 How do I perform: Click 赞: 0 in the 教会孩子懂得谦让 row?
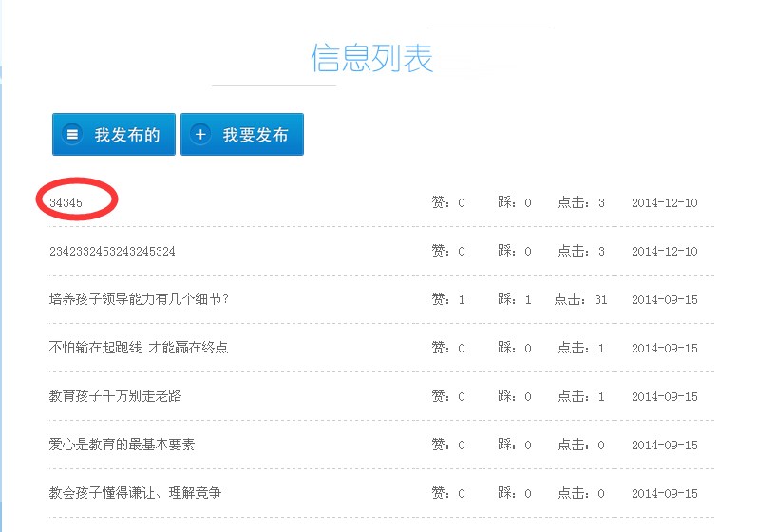[x=448, y=492]
